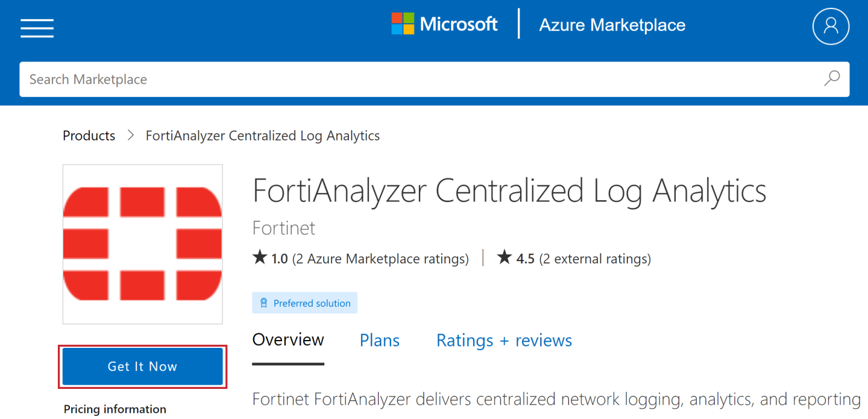Open the hamburger navigation menu
The image size is (868, 419).
(37, 28)
